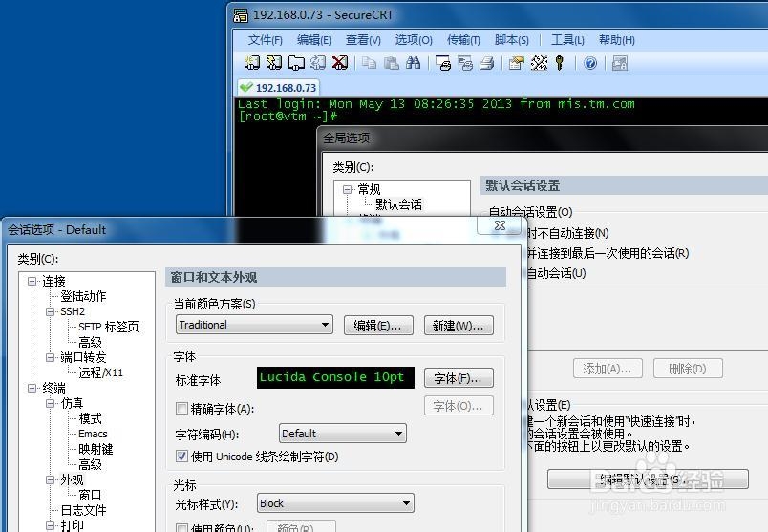Click 编辑(E)... color scheme button
The height and width of the screenshot is (532, 768).
[378, 326]
